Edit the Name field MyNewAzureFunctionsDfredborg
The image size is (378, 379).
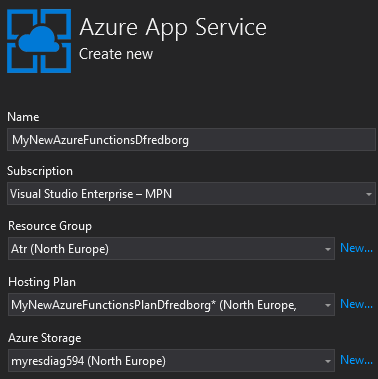[x=191, y=140]
